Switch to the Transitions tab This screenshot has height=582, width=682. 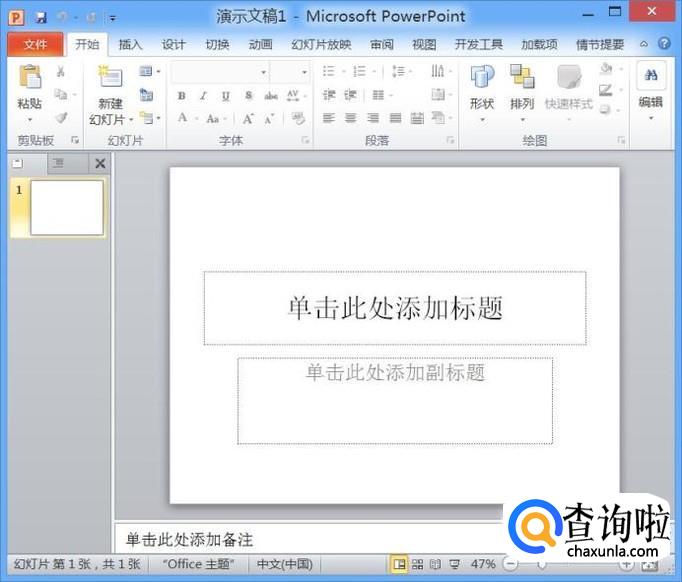pyautogui.click(x=217, y=44)
